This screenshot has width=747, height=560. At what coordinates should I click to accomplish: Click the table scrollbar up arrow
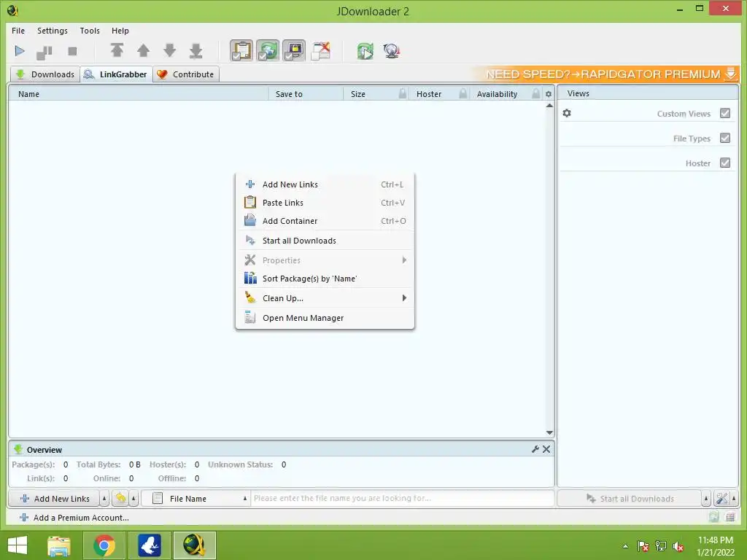point(549,106)
